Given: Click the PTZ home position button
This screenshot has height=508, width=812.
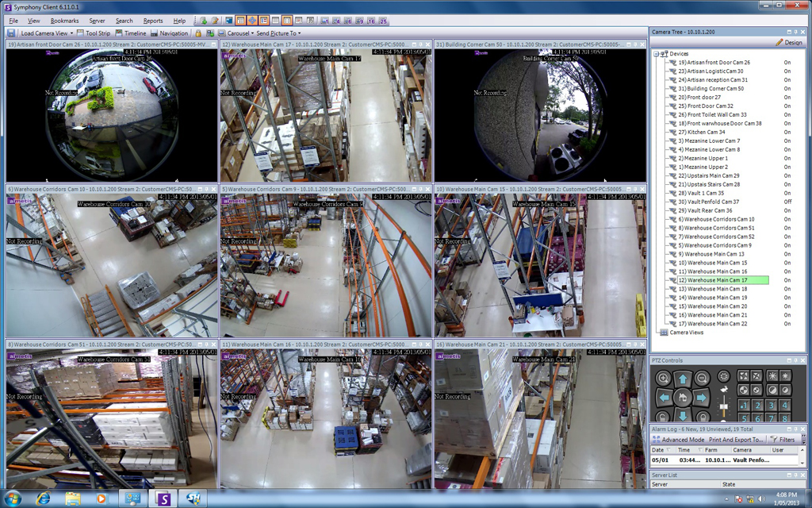Looking at the screenshot, I should click(x=683, y=396).
